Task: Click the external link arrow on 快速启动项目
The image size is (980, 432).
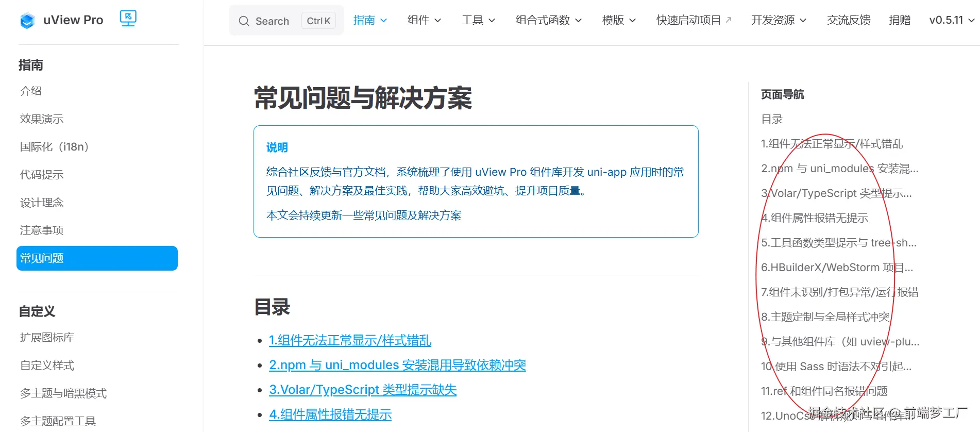Action: [x=729, y=20]
